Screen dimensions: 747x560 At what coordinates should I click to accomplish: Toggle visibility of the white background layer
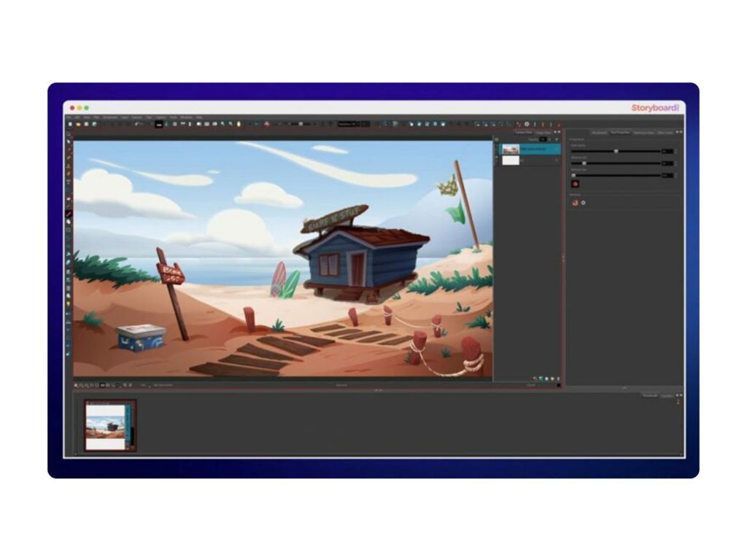point(498,160)
